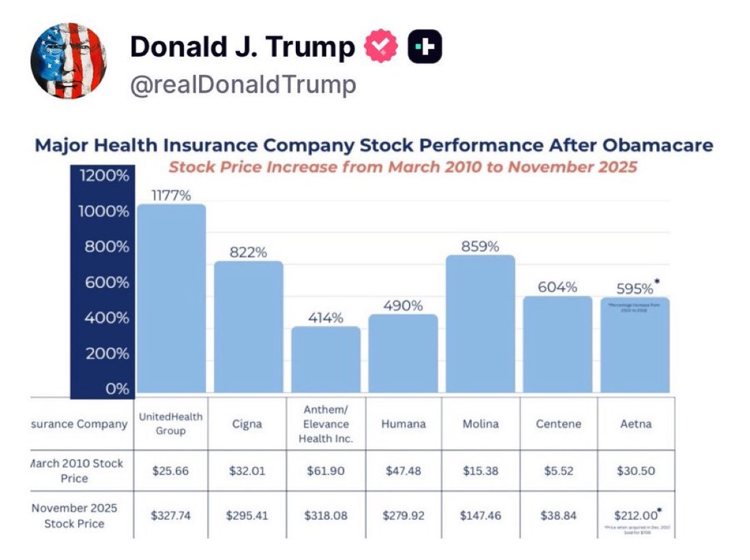750x560 pixels.
Task: Click the chart title about Obamacare
Action: pos(374,145)
